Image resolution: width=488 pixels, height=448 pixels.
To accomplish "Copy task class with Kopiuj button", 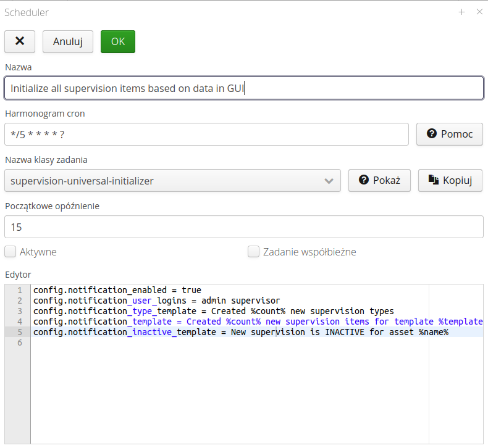I will pos(450,180).
